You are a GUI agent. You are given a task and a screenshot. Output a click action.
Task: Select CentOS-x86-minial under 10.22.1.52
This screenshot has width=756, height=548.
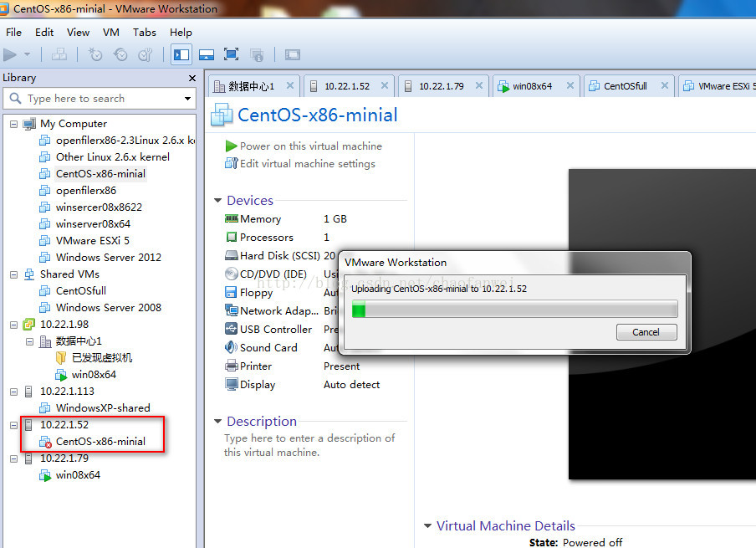pos(93,442)
